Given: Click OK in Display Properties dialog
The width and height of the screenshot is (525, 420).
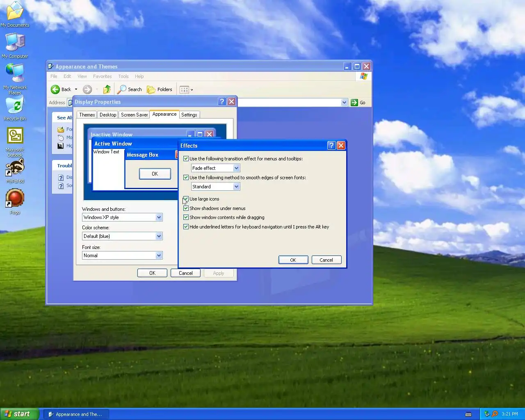Looking at the screenshot, I should click(x=152, y=273).
